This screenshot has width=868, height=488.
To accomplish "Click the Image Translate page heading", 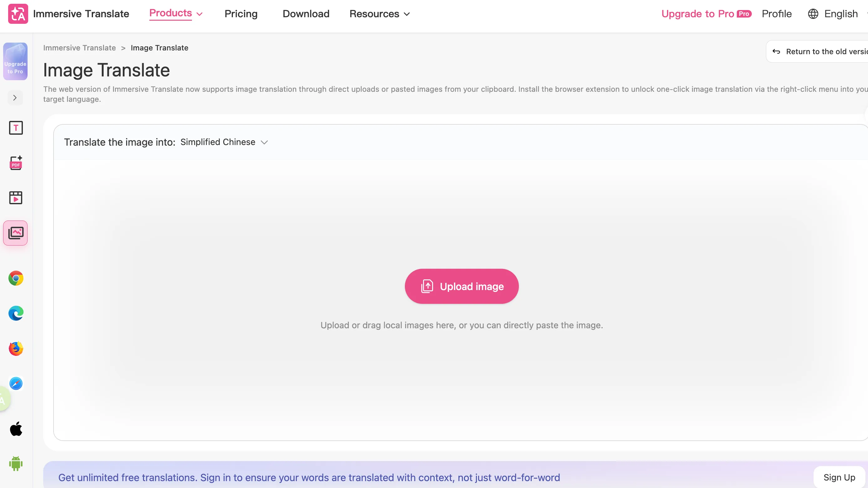I will coord(106,70).
